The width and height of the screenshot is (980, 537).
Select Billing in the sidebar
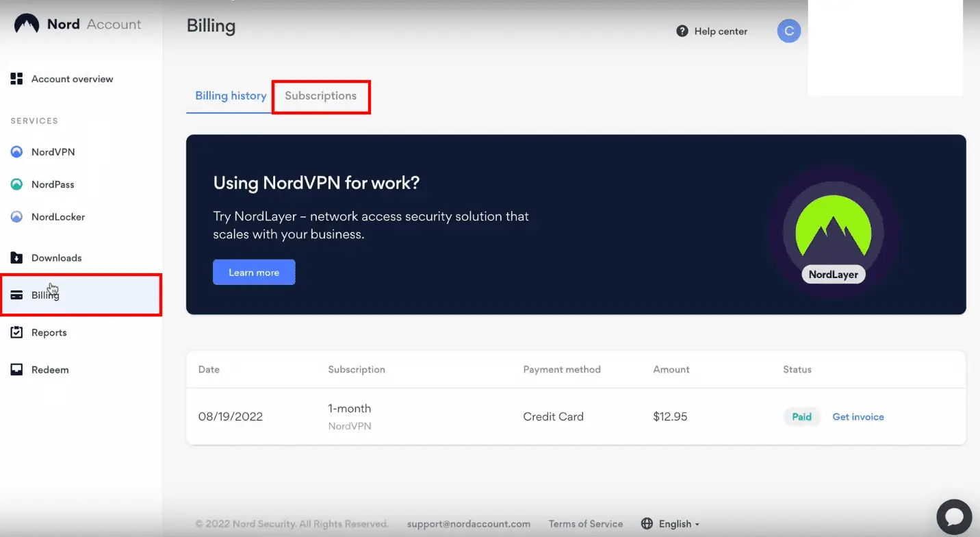pyautogui.click(x=81, y=295)
